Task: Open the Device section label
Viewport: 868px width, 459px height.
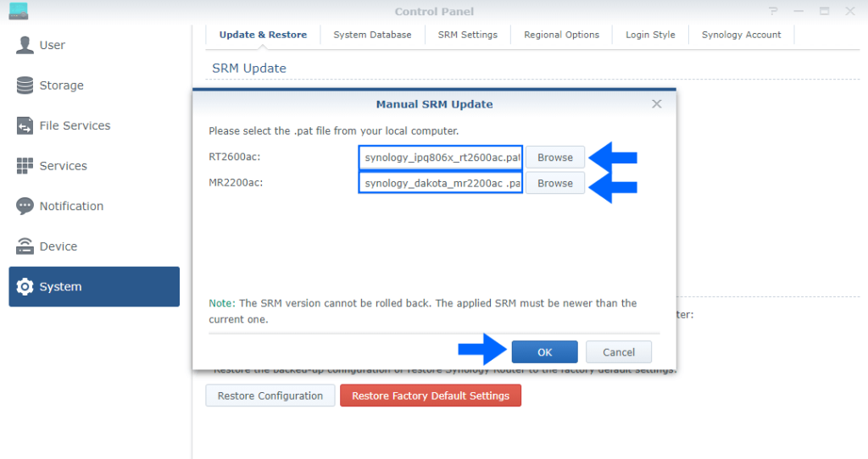Action: 58,246
